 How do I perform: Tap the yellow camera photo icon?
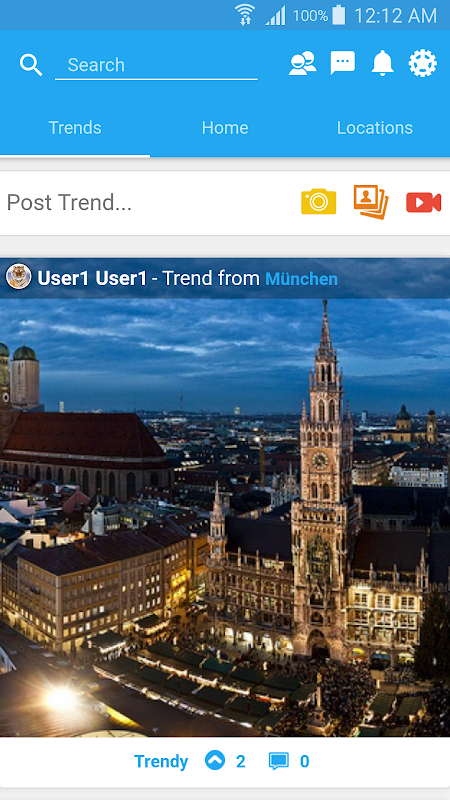click(x=318, y=202)
